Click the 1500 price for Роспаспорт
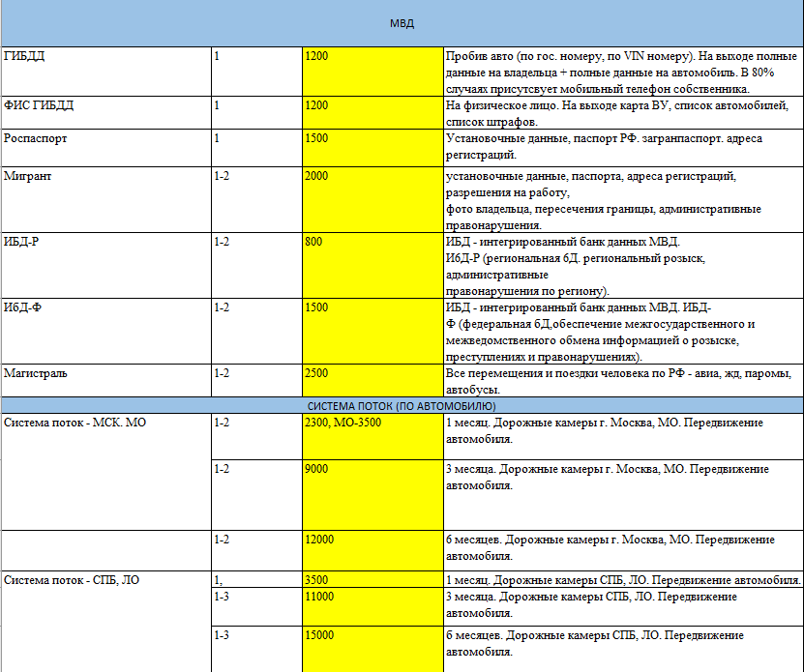This screenshot has height=672, width=804. (372, 148)
